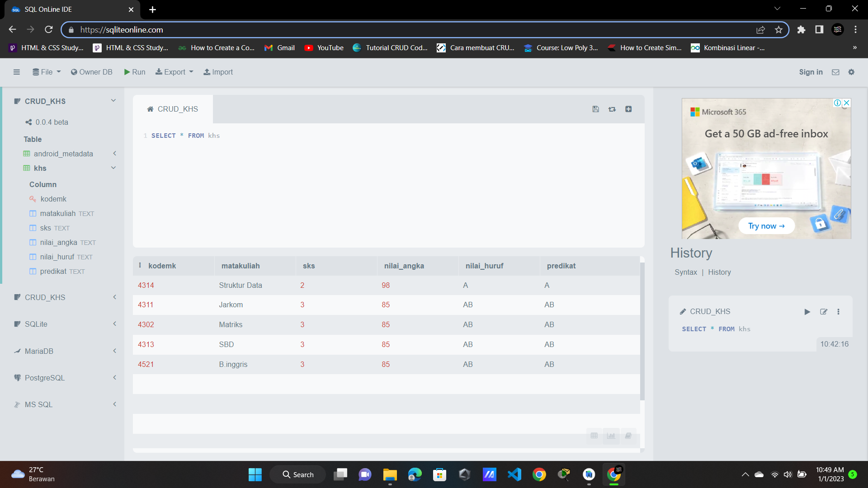The height and width of the screenshot is (488, 868).
Task: Click the Sign in link
Action: tap(811, 72)
